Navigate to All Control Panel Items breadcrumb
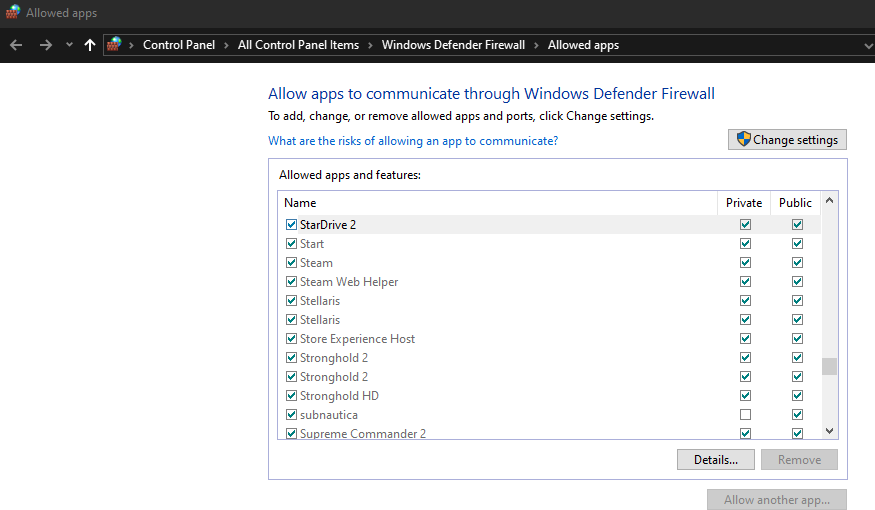 pyautogui.click(x=298, y=45)
